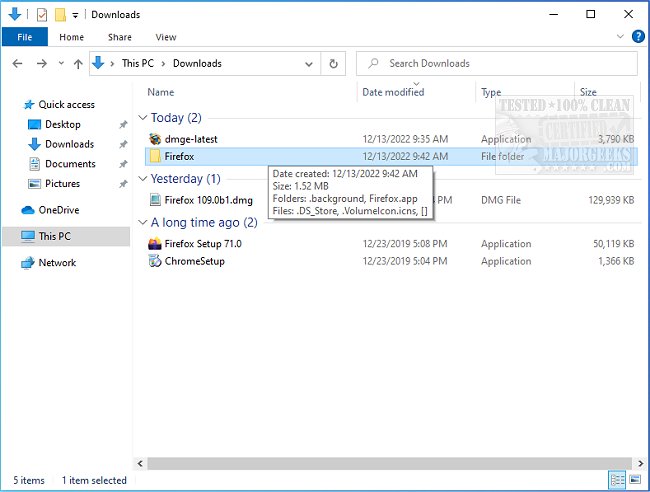Click the dmge-latest application icon
This screenshot has height=492, width=650.
(155, 139)
